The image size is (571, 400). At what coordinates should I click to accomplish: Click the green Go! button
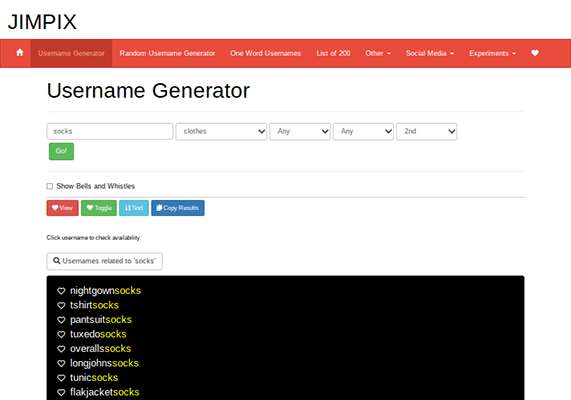(62, 151)
